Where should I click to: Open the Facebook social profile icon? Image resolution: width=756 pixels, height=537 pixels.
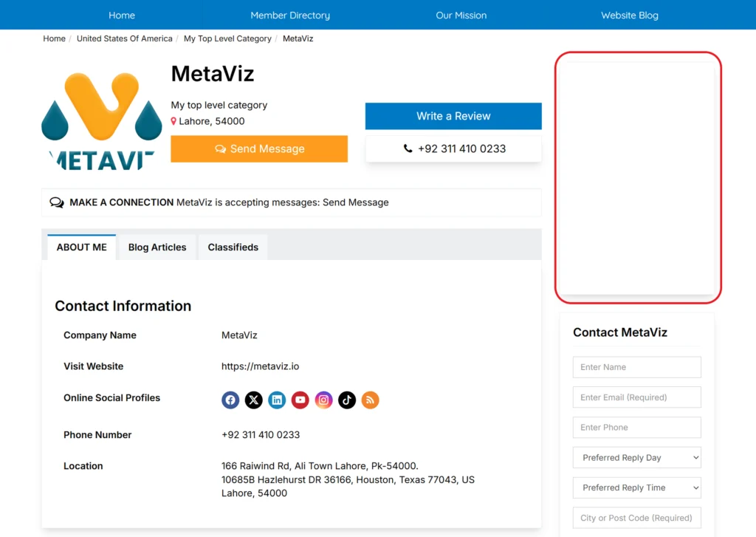230,400
